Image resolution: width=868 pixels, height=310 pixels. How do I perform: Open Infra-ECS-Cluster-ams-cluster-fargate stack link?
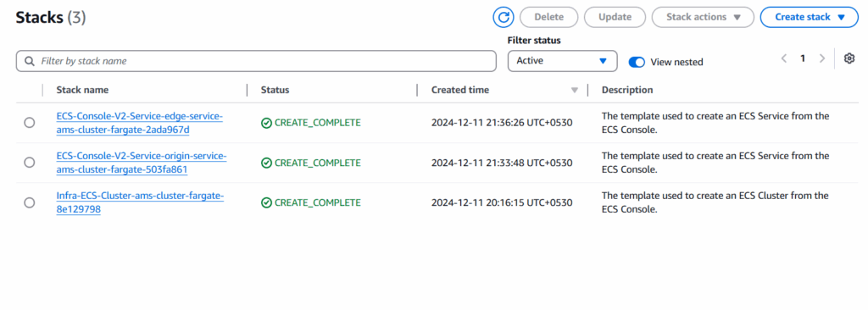(140, 202)
